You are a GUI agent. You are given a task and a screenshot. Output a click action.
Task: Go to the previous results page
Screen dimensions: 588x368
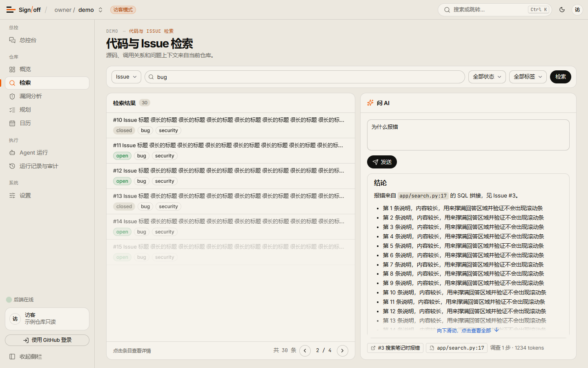tap(305, 351)
